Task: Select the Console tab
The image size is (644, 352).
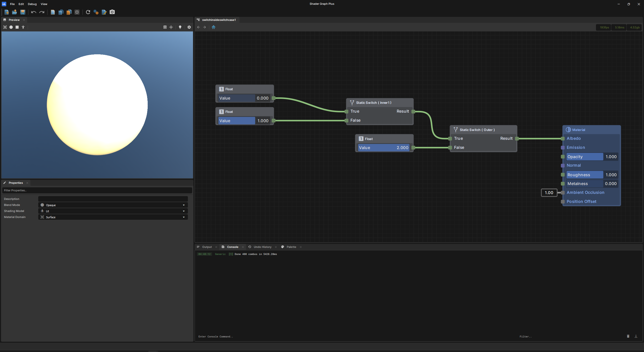Action: click(x=232, y=247)
